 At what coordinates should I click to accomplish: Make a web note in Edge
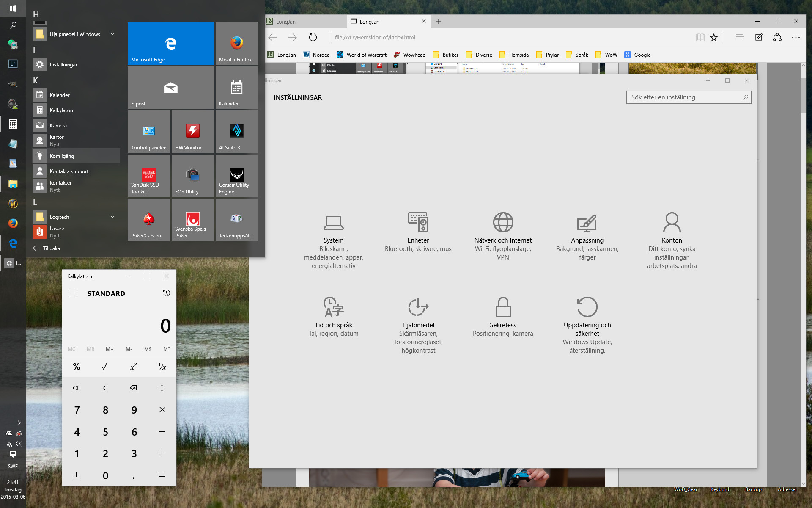click(x=759, y=37)
